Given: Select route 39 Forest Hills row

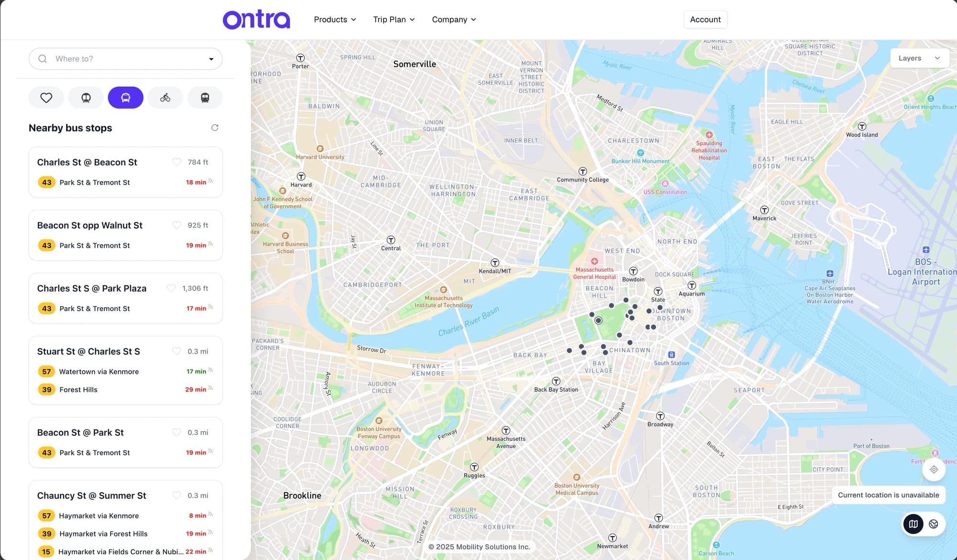Looking at the screenshot, I should pyautogui.click(x=125, y=390).
